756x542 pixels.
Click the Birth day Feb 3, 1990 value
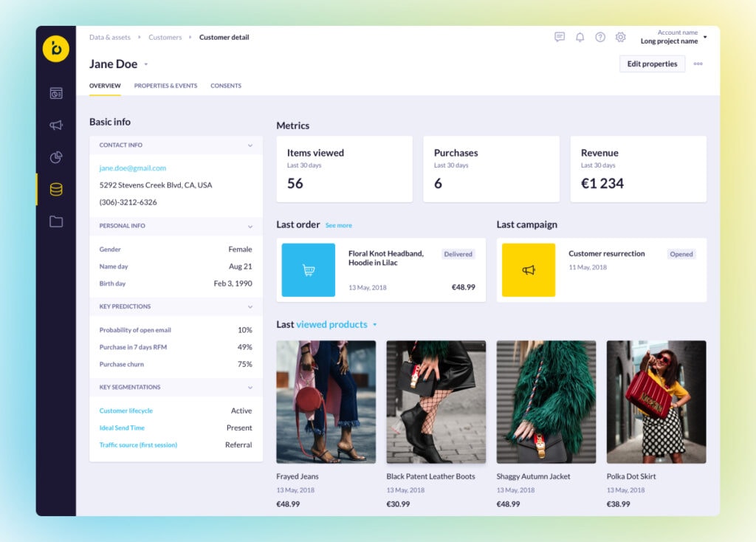click(233, 284)
